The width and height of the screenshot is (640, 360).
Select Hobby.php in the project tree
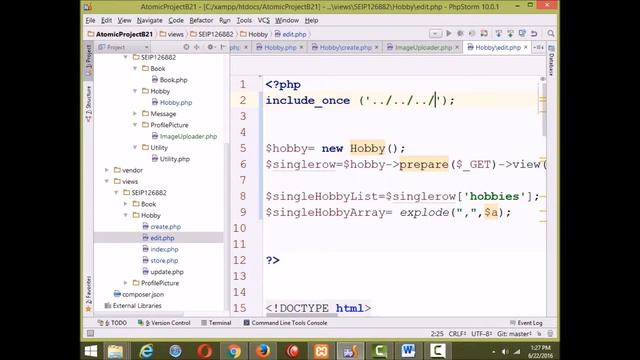[x=171, y=102]
